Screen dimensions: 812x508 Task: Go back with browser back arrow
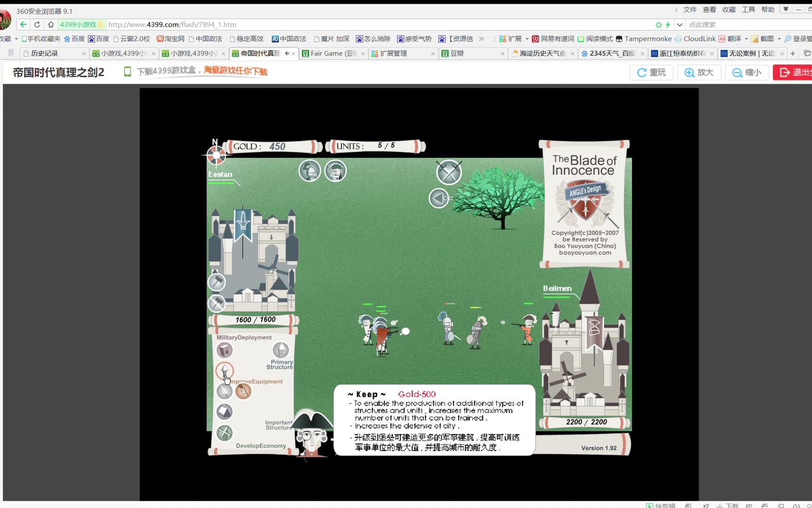point(23,24)
